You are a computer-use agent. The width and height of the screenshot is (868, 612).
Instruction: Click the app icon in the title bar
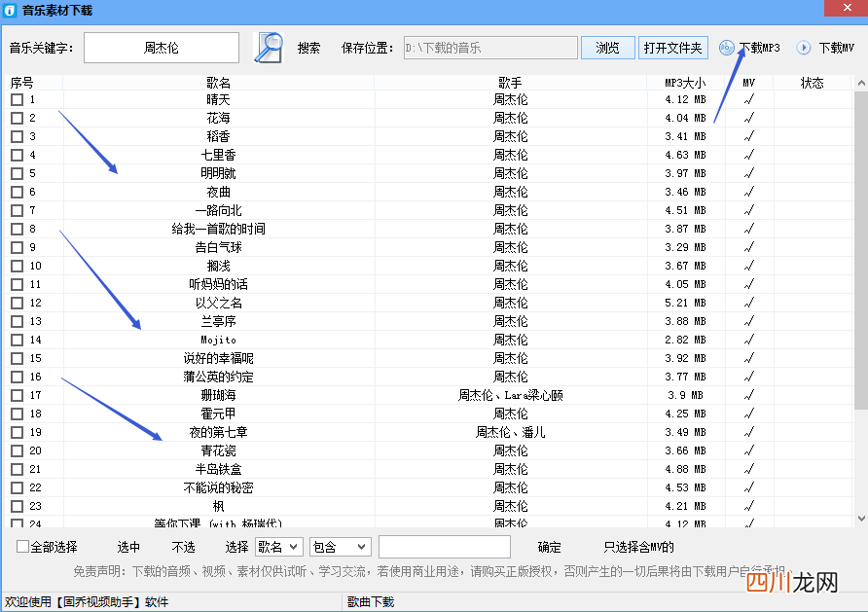point(10,10)
